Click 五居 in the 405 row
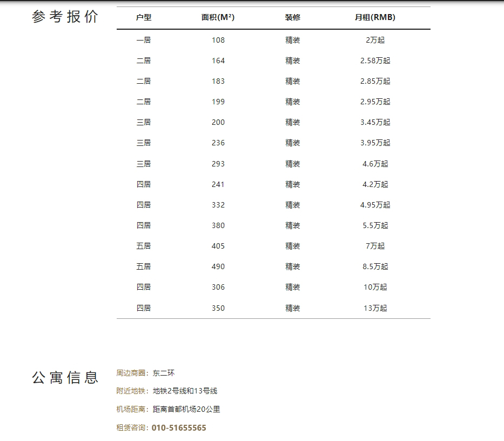Screen dimensions: 504x441 (x=144, y=246)
